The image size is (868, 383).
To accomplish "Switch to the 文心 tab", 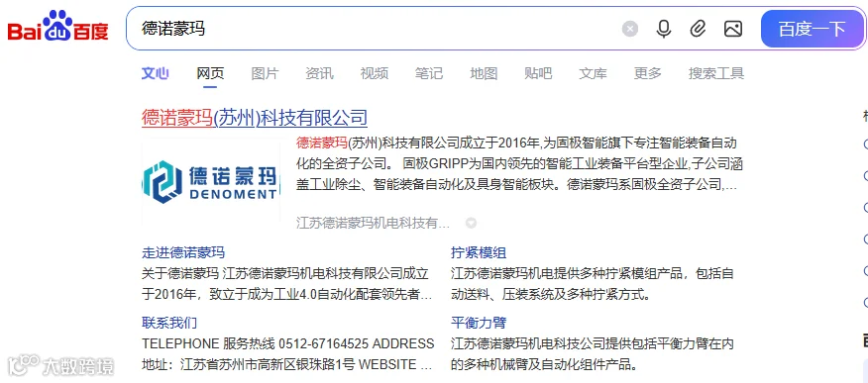I will click(x=155, y=73).
